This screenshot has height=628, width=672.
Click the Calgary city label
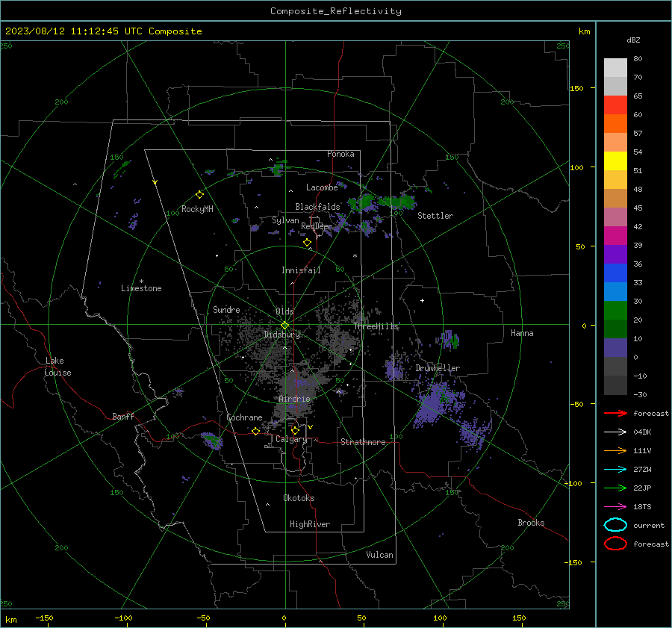(x=291, y=439)
